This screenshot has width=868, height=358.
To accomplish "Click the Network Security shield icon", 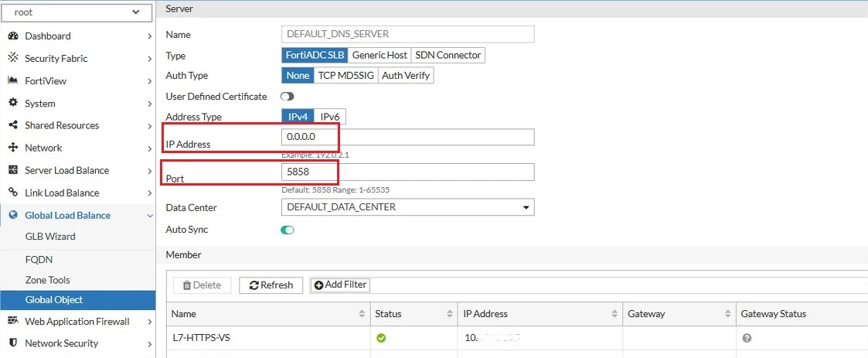I will (x=13, y=343).
